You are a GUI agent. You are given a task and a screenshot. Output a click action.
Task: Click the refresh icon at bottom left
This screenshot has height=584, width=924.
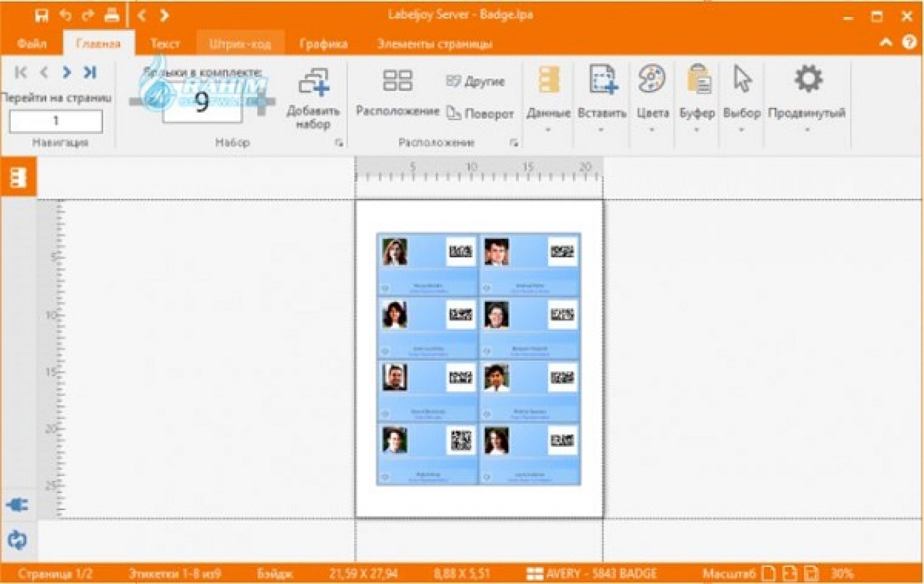tap(17, 540)
